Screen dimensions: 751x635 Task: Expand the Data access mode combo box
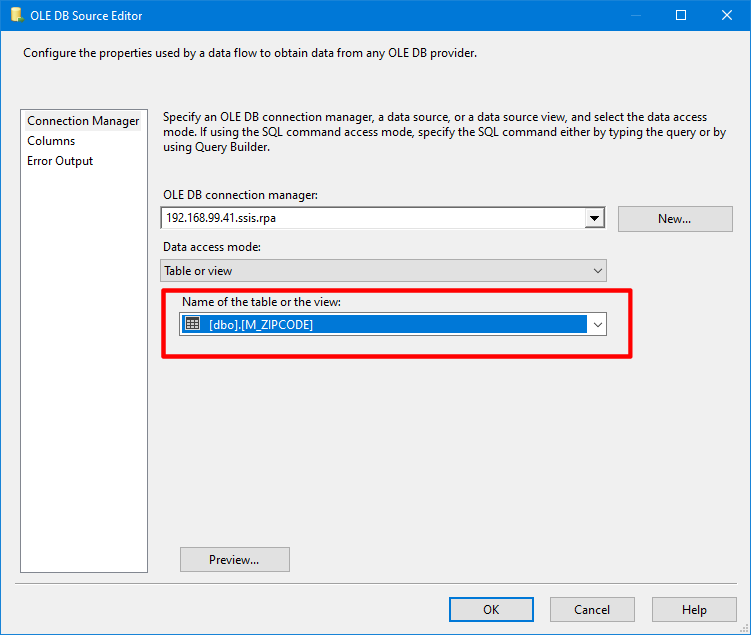point(598,271)
